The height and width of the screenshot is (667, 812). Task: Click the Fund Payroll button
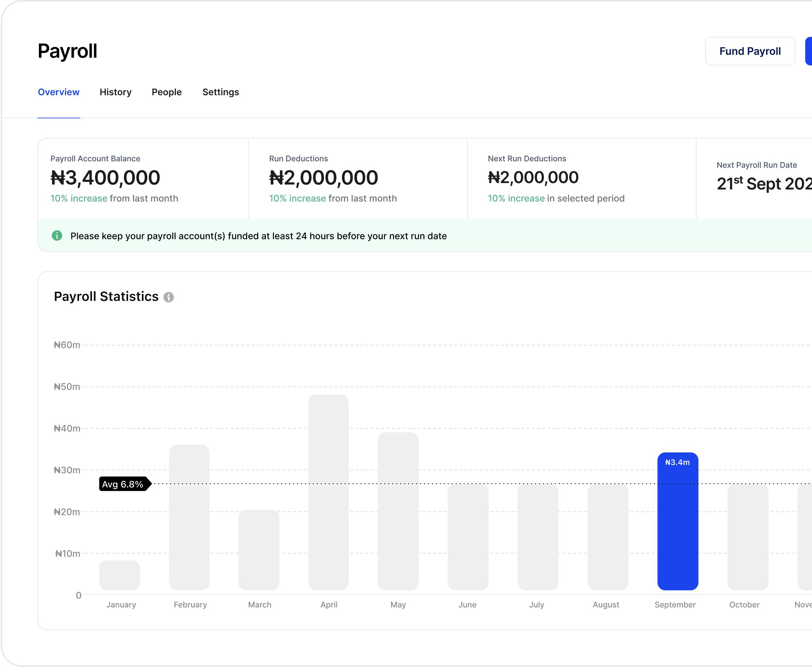pyautogui.click(x=750, y=51)
